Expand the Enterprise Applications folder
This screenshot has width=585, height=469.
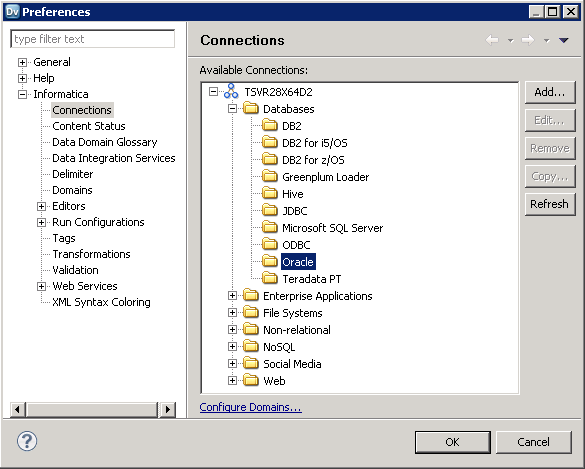pos(232,296)
